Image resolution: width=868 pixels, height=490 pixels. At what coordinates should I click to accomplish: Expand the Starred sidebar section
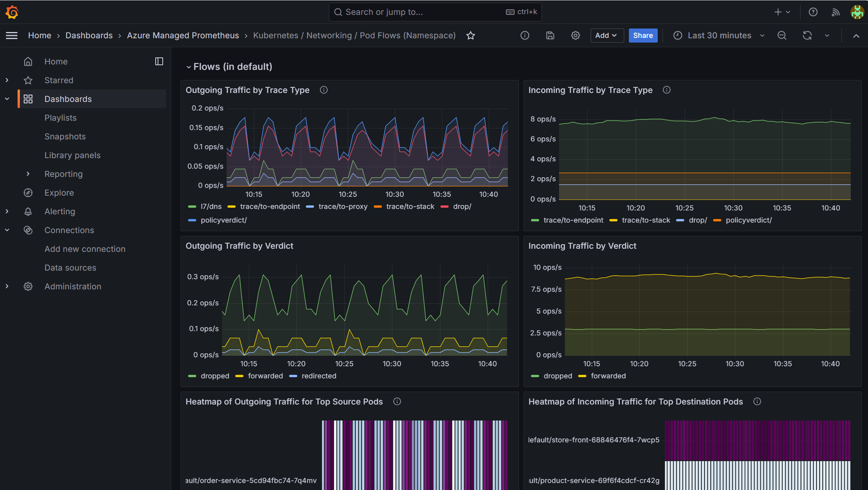[x=7, y=80]
